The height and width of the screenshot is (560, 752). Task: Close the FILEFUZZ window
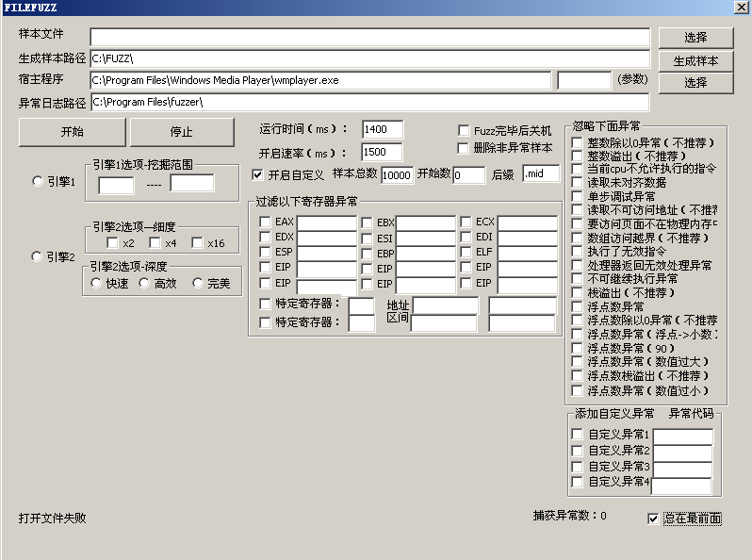tap(741, 8)
